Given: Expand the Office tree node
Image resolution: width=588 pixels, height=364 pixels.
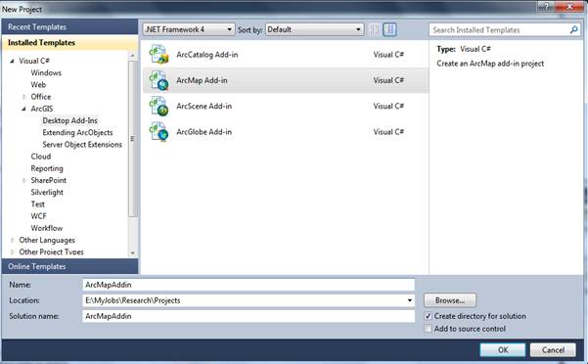Looking at the screenshot, I should tap(23, 97).
